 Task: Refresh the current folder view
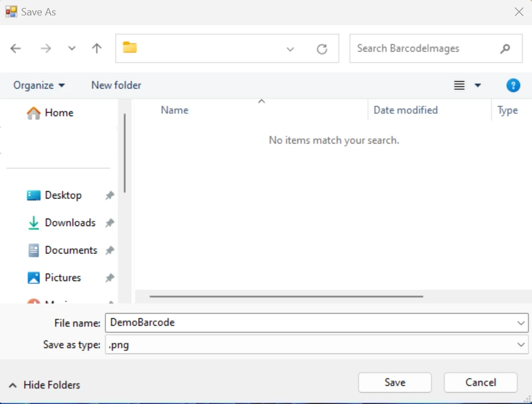[x=322, y=49]
